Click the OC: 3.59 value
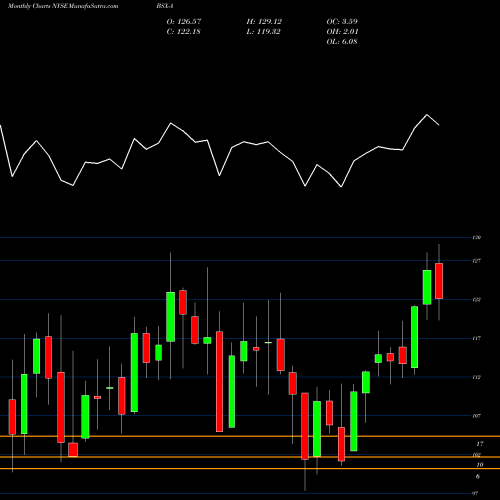This screenshot has height=500, width=500. tap(342, 22)
